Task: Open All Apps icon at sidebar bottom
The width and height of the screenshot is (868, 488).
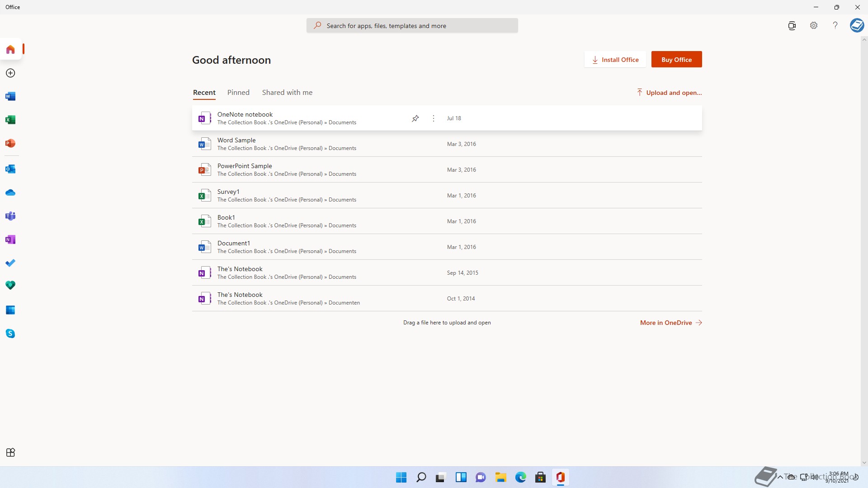Action: (10, 452)
